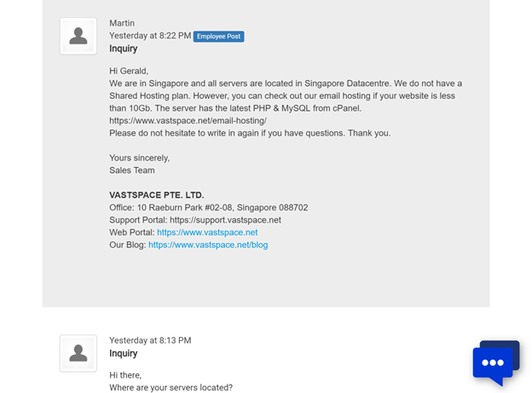Click the email-hosting URL in Martin's reply

(188, 121)
